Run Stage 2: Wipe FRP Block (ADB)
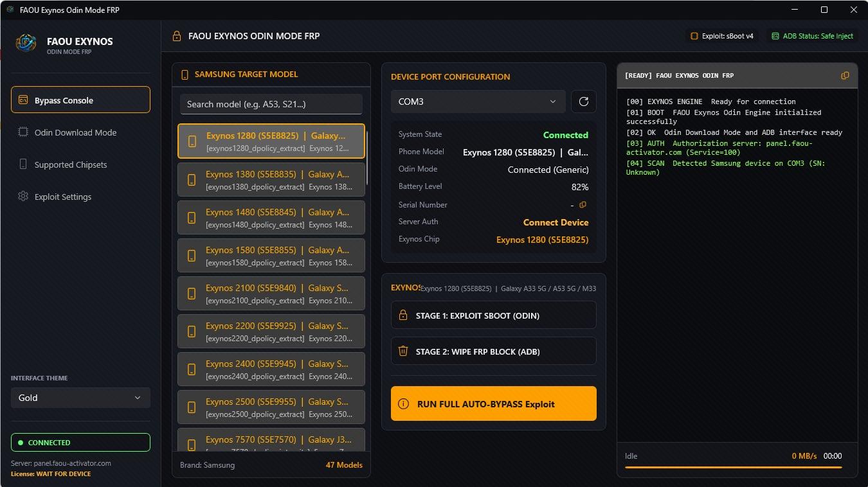868x487 pixels. 494,351
